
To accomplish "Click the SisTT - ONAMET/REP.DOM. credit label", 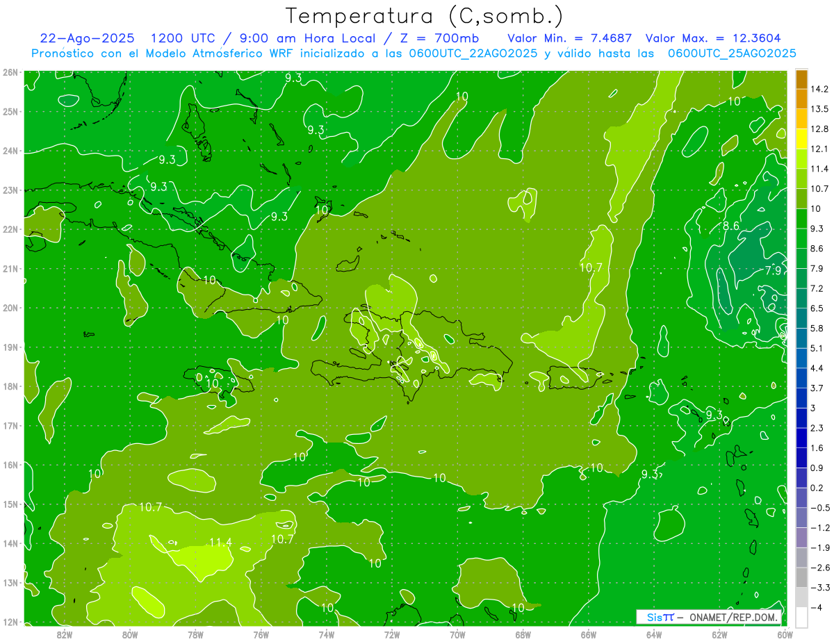I will (709, 618).
